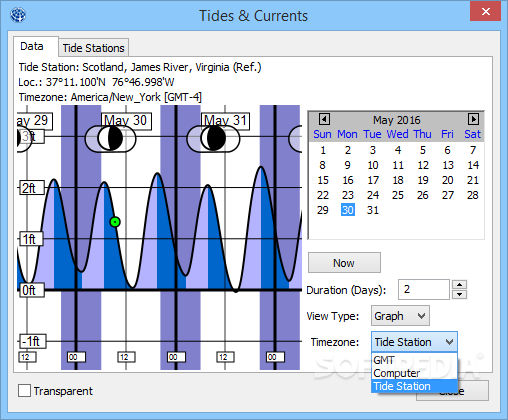This screenshot has height=420, width=508.
Task: Close the Tides & Currents window
Action: 485,12
